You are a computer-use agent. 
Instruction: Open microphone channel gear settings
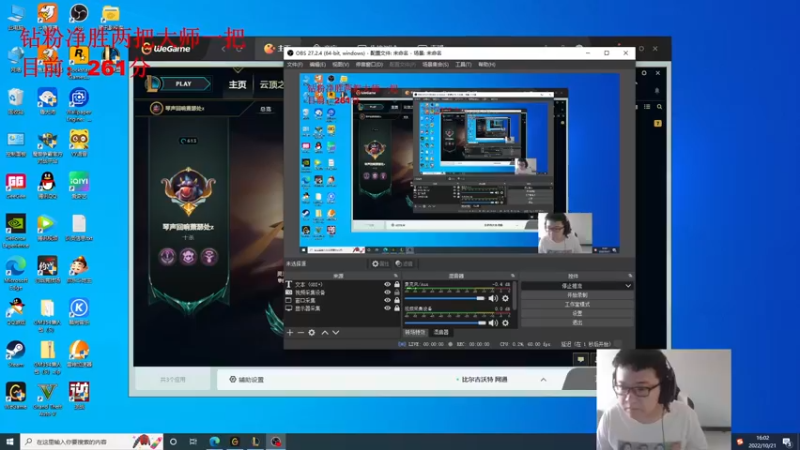point(505,298)
